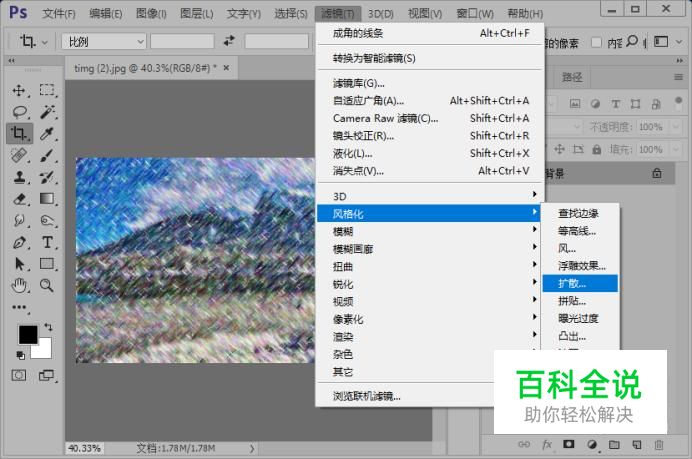Select the Clone Stamp tool
Viewport: 692px width, 459px height.
click(x=19, y=177)
